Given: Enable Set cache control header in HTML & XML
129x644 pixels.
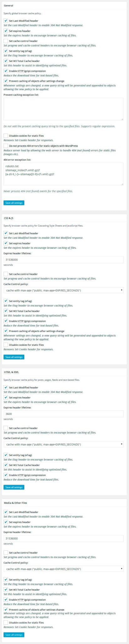Looking at the screenshot, I should click(x=6, y=428).
